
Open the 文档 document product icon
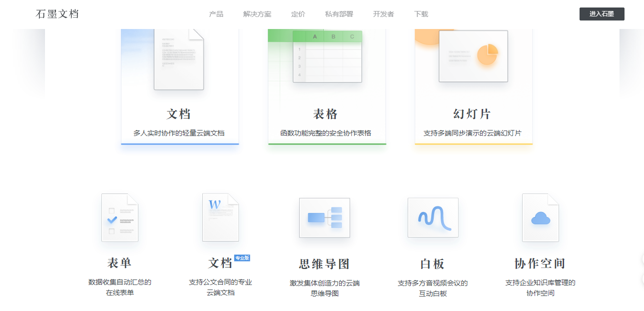point(179,59)
